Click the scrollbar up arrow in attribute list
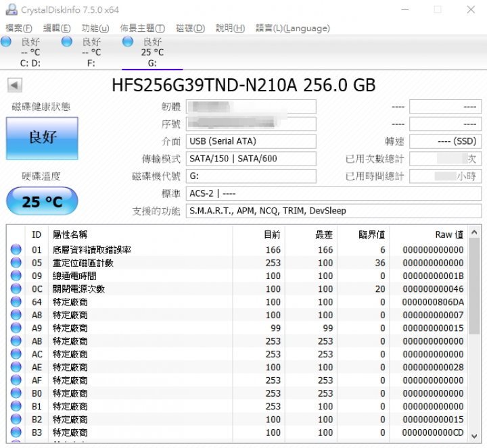 (474, 232)
